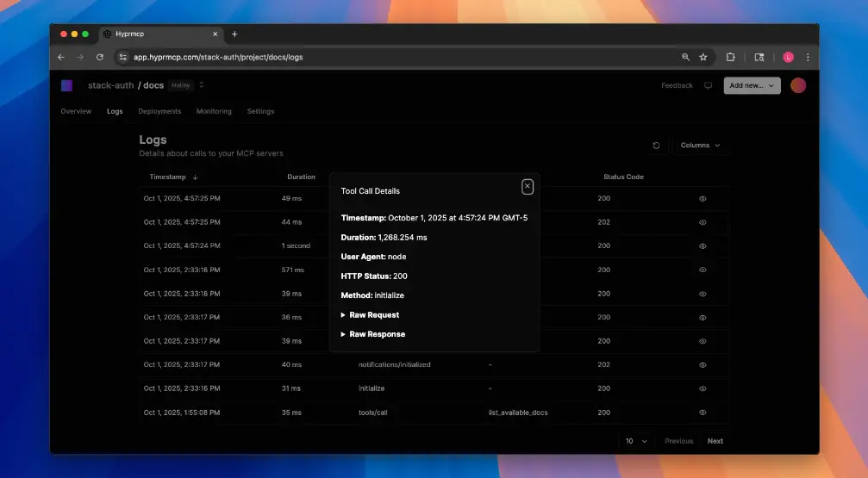The image size is (868, 478).
Task: View details for the 36 ms log row
Action: (x=703, y=318)
